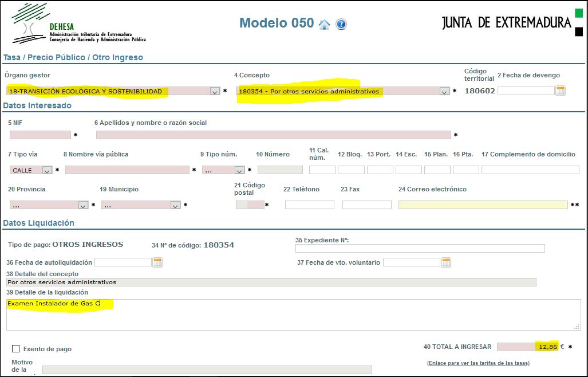Click the link to view tasas tariffs
This screenshot has height=377, width=588.
pos(478,363)
